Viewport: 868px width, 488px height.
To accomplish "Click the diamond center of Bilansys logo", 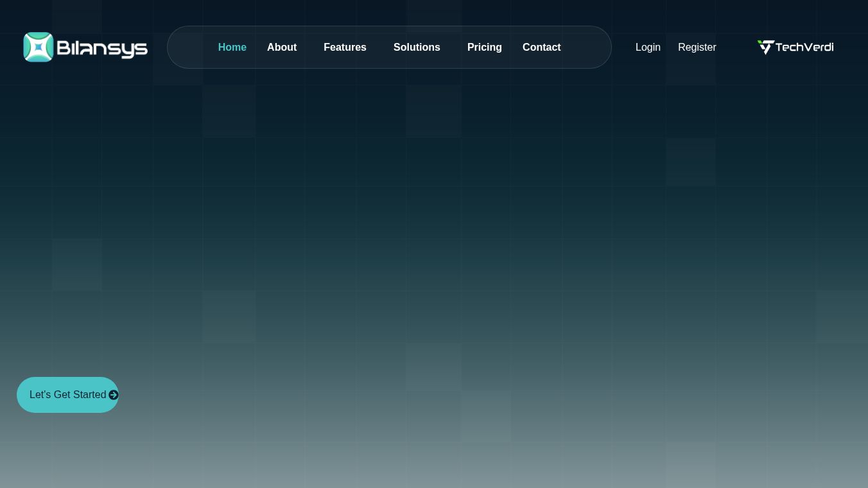I will coord(39,47).
